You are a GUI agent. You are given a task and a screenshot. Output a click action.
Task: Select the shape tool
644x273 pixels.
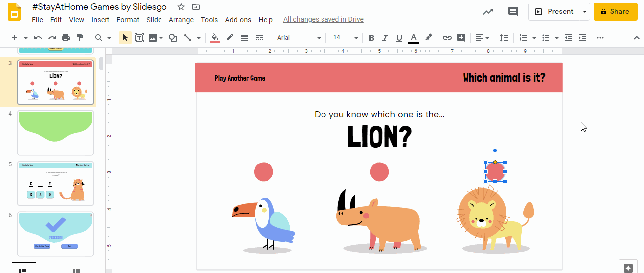coord(173,38)
